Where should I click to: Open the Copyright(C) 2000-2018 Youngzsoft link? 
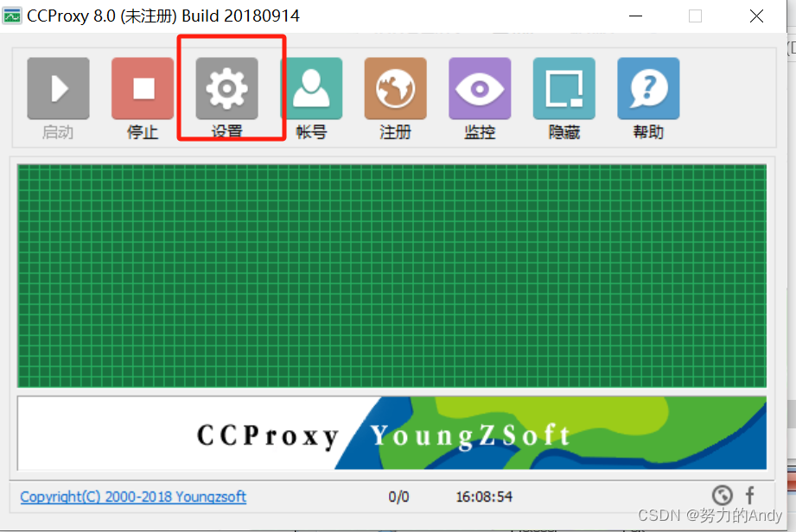[133, 497]
